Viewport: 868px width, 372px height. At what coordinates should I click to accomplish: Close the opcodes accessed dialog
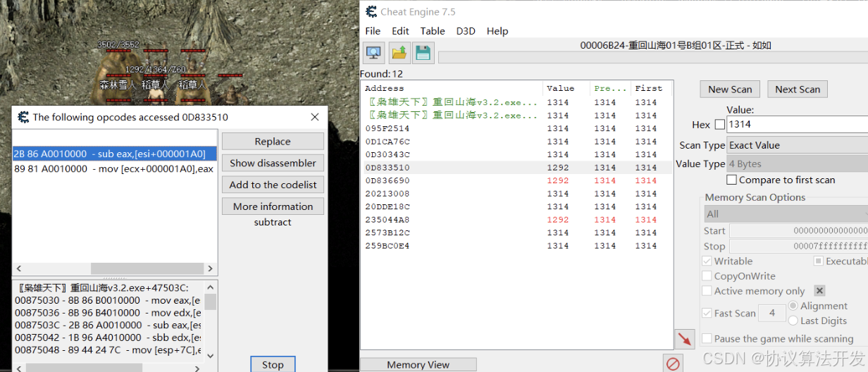[x=315, y=117]
